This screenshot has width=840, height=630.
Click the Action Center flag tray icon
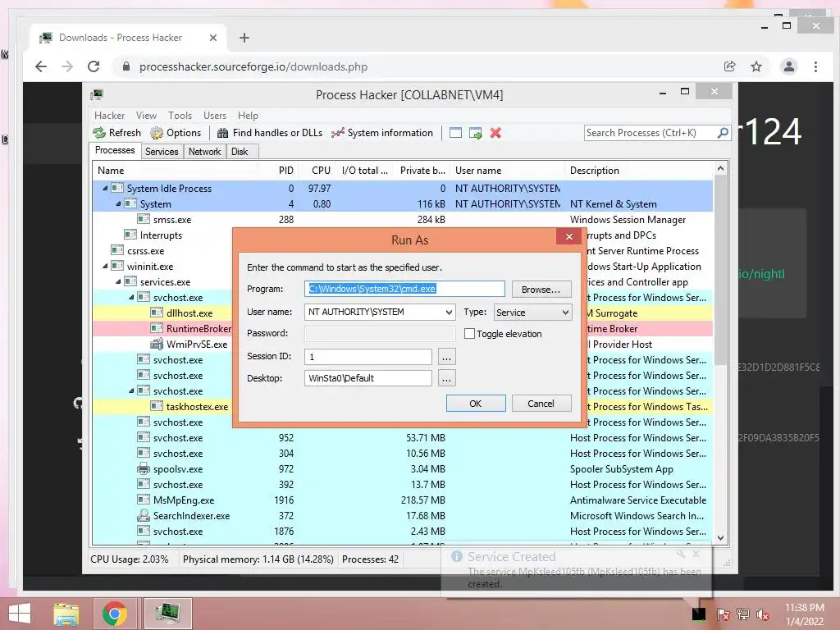tap(723, 614)
